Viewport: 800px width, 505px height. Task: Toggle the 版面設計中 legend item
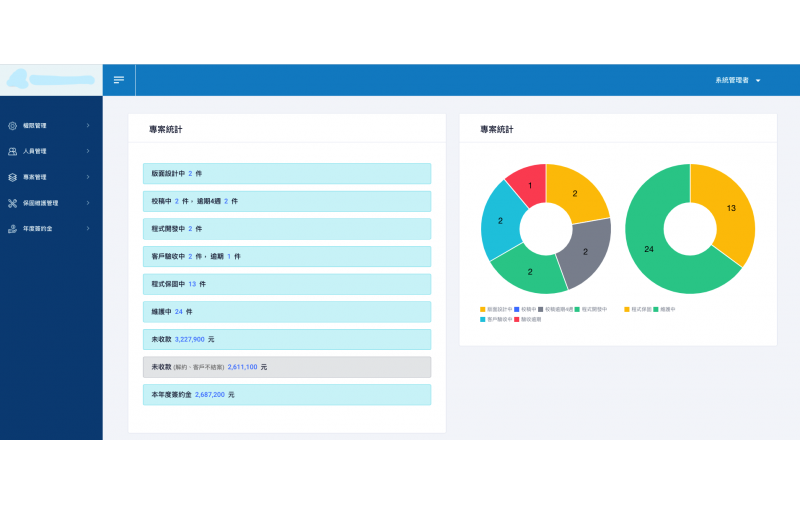[497, 310]
